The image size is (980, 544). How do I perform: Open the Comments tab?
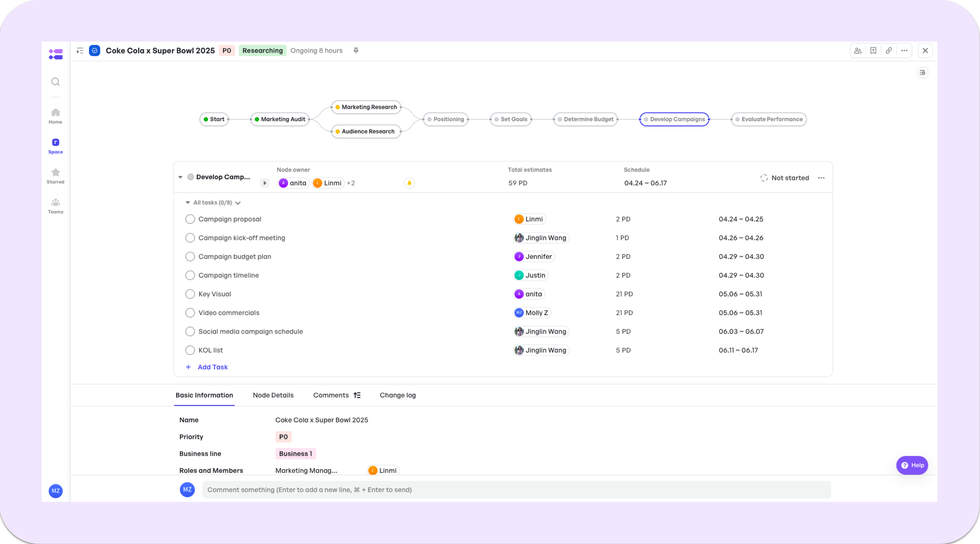point(331,395)
